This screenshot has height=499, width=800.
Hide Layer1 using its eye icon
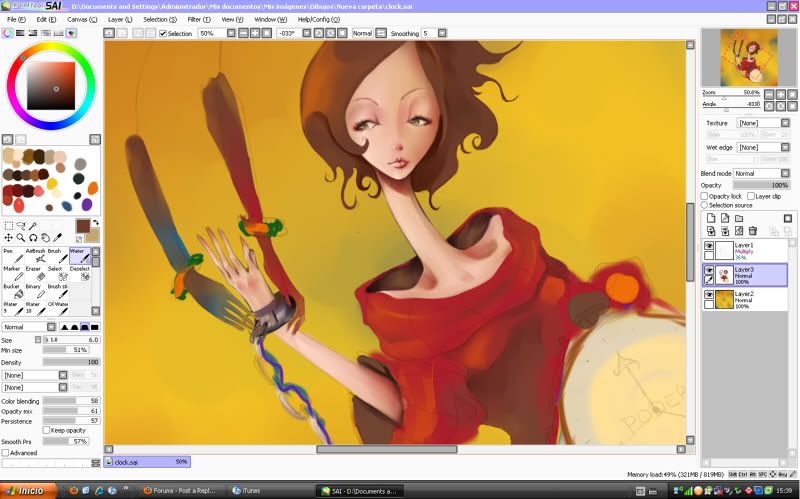pyautogui.click(x=709, y=246)
